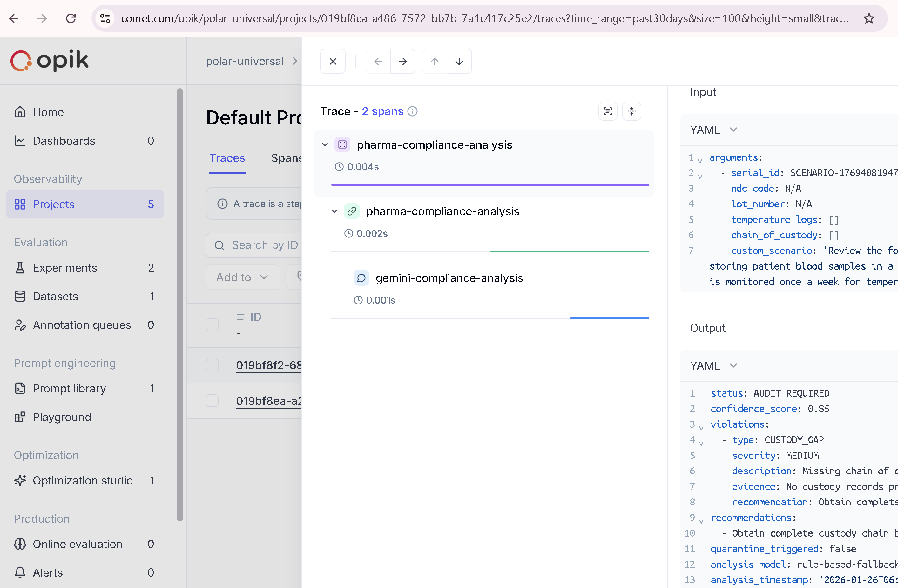Bookmark page with the star icon
Viewport: 898px width, 588px height.
pyautogui.click(x=869, y=18)
